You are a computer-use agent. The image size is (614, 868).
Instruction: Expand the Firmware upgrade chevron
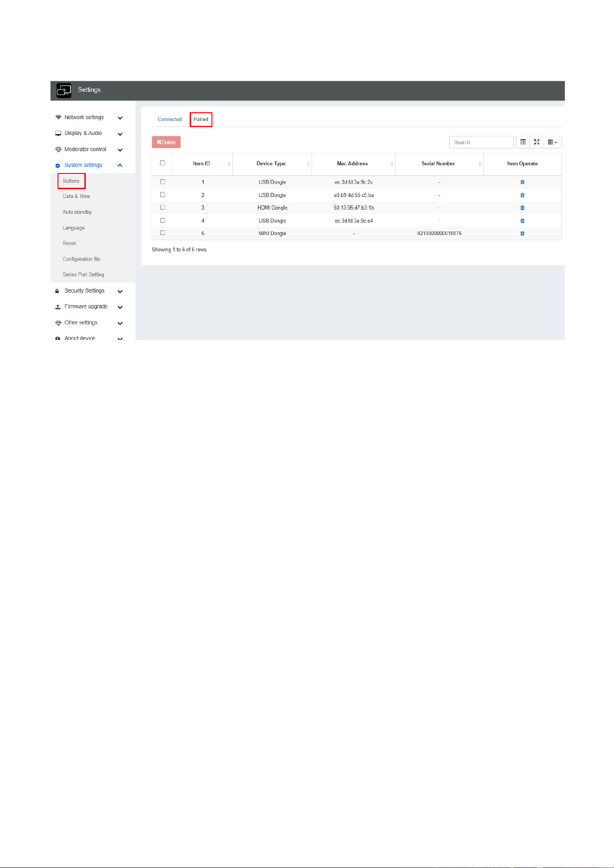pyautogui.click(x=120, y=307)
